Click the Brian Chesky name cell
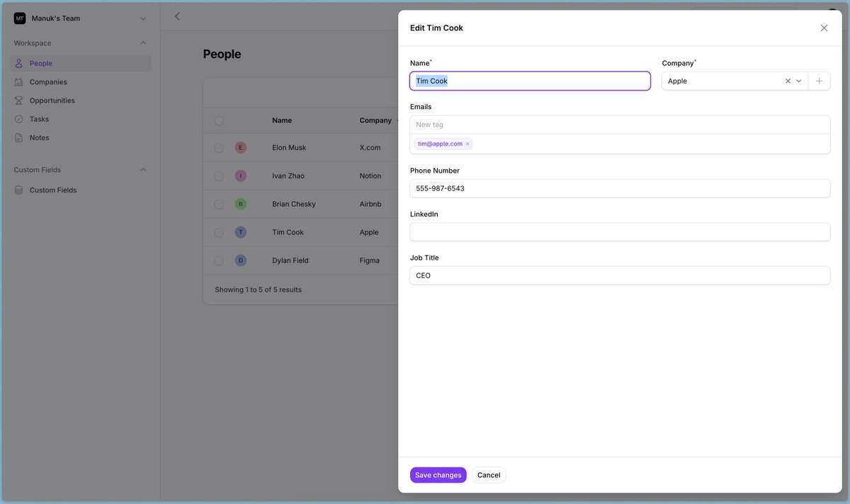 (294, 204)
